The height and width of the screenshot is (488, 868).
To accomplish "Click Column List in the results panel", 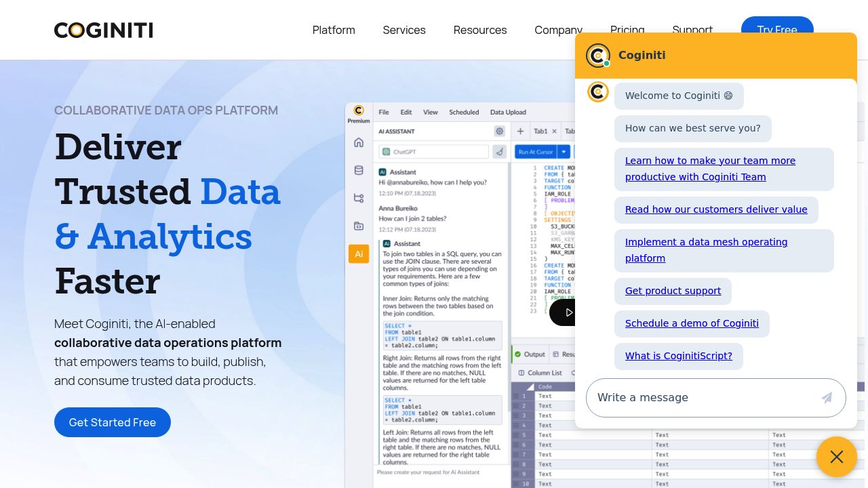I will (540, 373).
